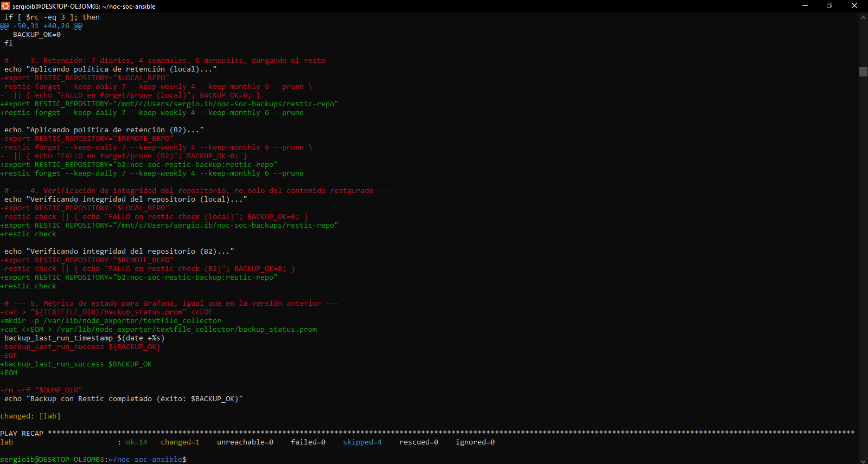Click the removed comment '# --- 3. Retención: 7 diarios'
The image size is (868, 464).
(171, 61)
